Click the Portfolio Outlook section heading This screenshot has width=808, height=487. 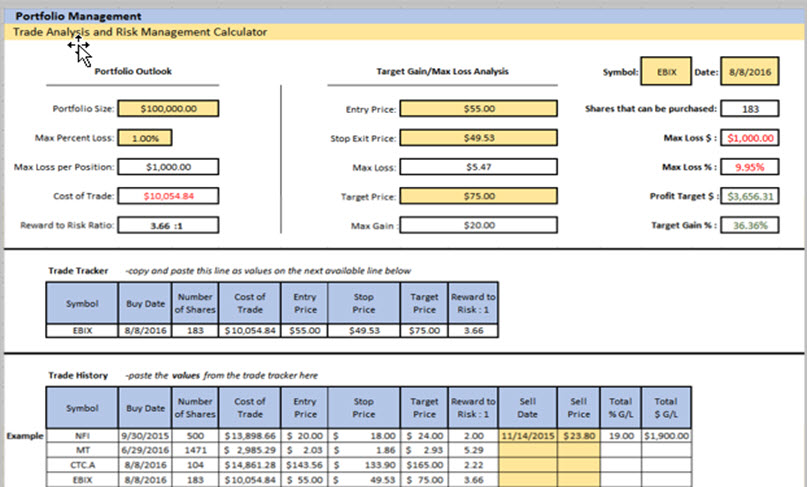(x=133, y=71)
